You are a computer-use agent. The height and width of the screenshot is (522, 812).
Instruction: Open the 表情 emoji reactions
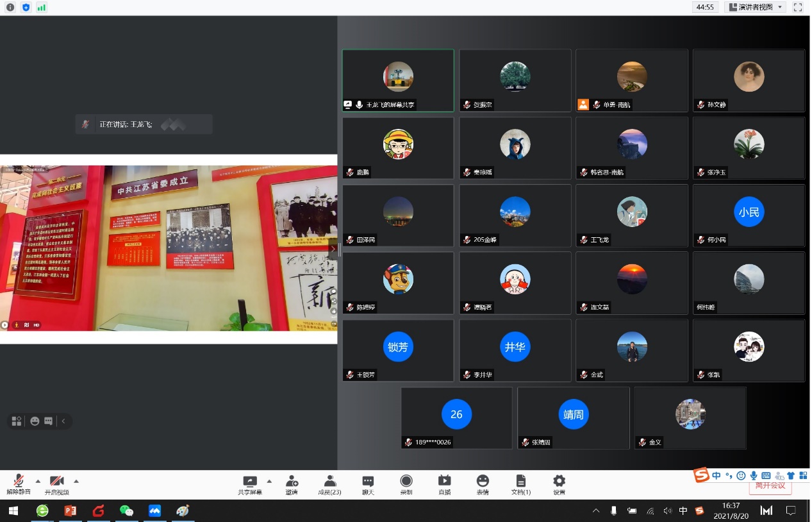click(483, 482)
